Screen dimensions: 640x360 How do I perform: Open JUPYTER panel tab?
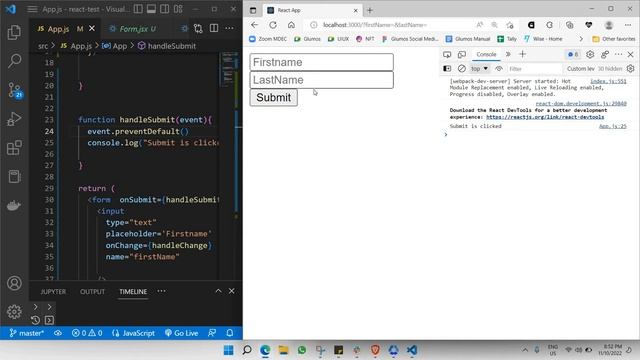click(53, 291)
